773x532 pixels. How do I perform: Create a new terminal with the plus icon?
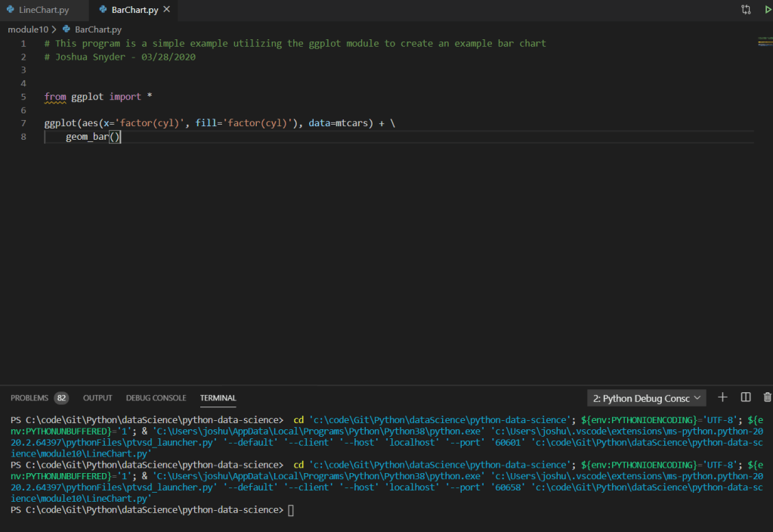722,397
